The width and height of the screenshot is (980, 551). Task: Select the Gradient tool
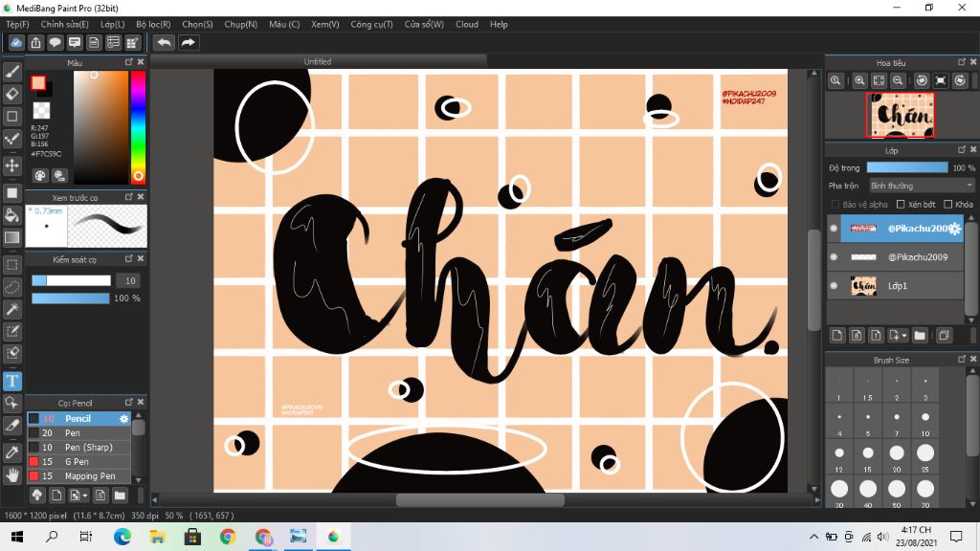[11, 237]
